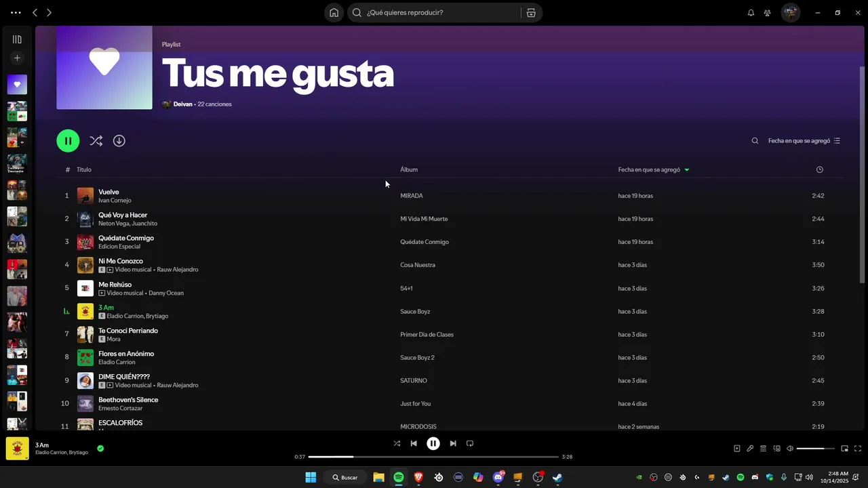Open the Browse icon inside the search bar
The image size is (868, 488).
tap(531, 13)
